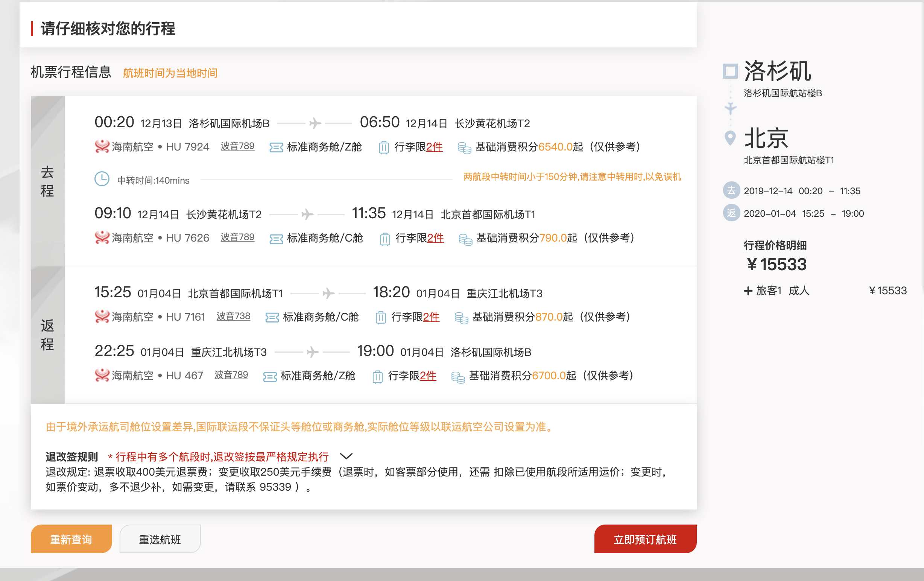Screen dimensions: 924x581
Task: Click the 请仔细核对您的行程 page heading
Action: pos(108,28)
